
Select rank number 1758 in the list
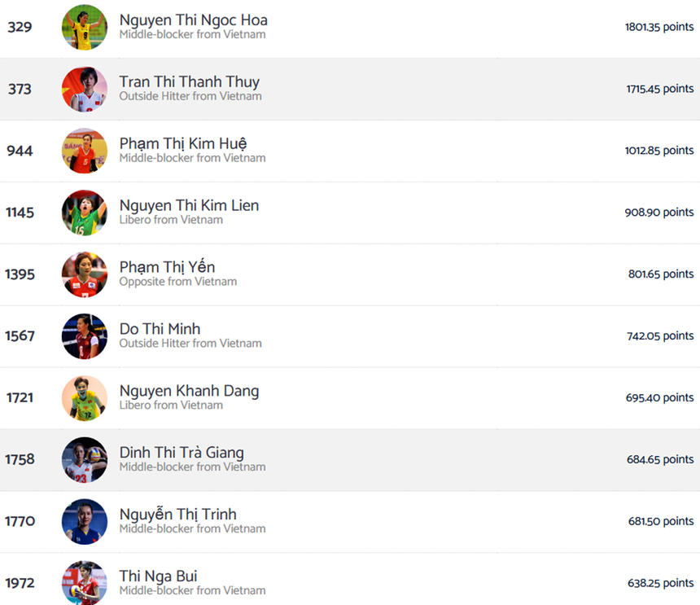pyautogui.click(x=20, y=459)
